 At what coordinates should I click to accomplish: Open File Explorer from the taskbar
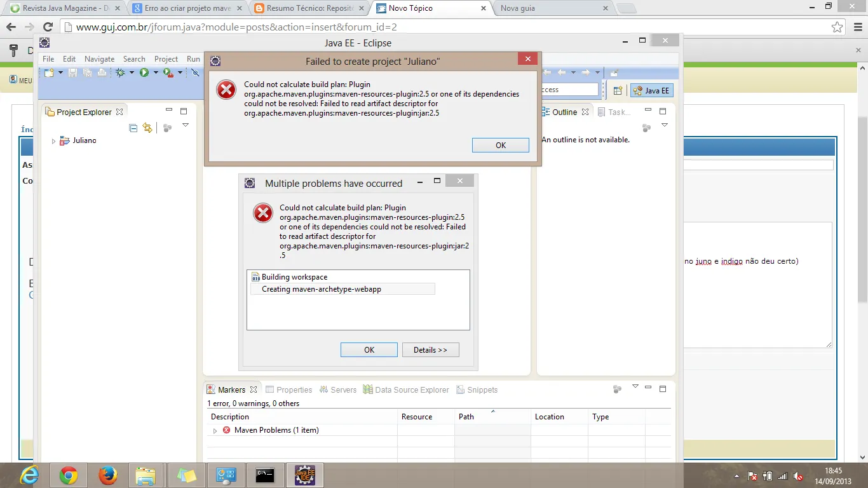coord(146,475)
